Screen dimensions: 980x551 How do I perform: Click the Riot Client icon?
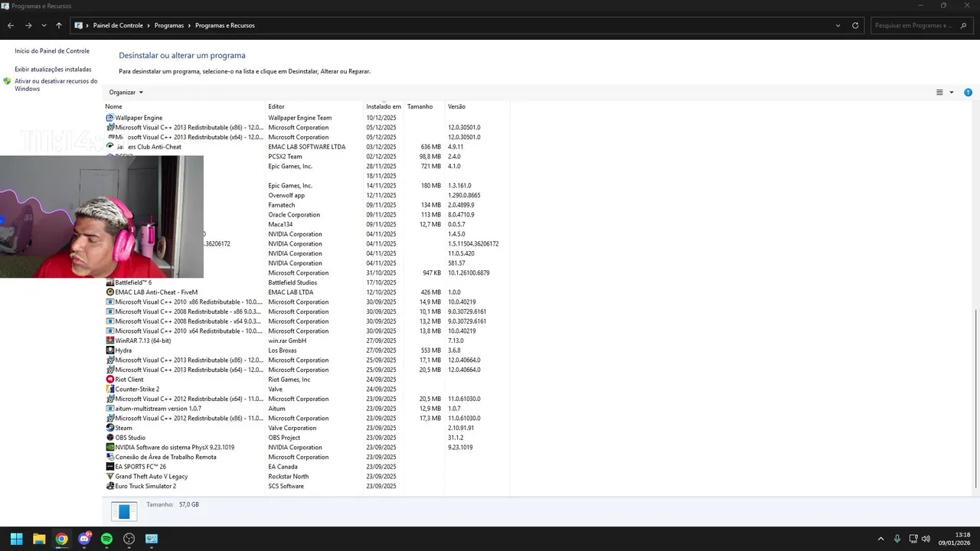pos(109,380)
